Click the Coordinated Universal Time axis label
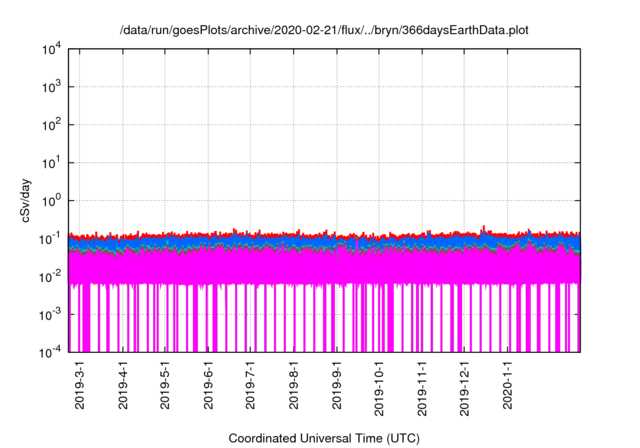 (325, 438)
